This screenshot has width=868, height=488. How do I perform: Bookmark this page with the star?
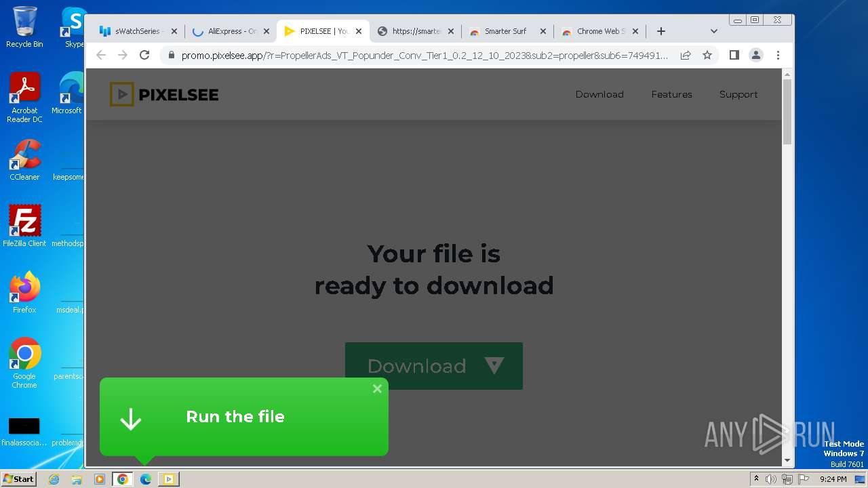pos(707,55)
